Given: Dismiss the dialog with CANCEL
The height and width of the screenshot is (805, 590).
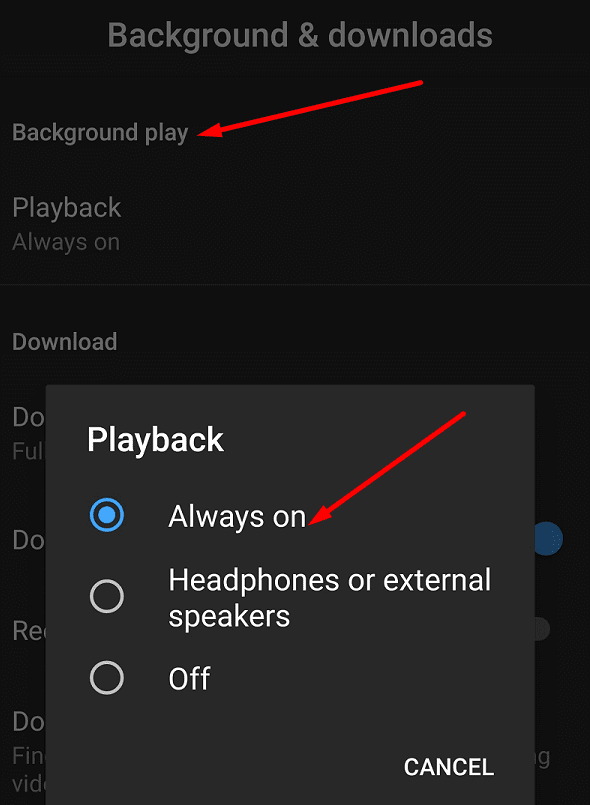Looking at the screenshot, I should [x=449, y=767].
